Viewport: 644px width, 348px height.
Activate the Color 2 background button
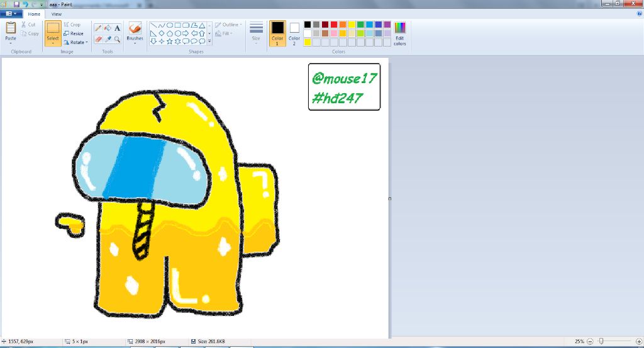pos(294,33)
